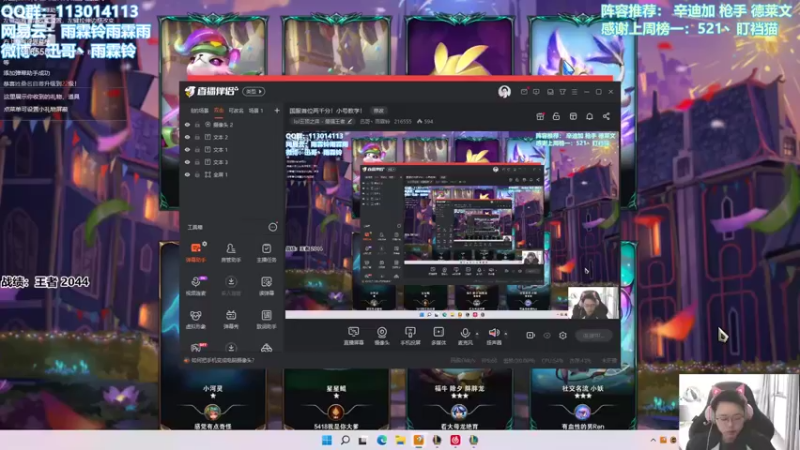
Task: Add a 手机投屏 source
Action: (410, 336)
